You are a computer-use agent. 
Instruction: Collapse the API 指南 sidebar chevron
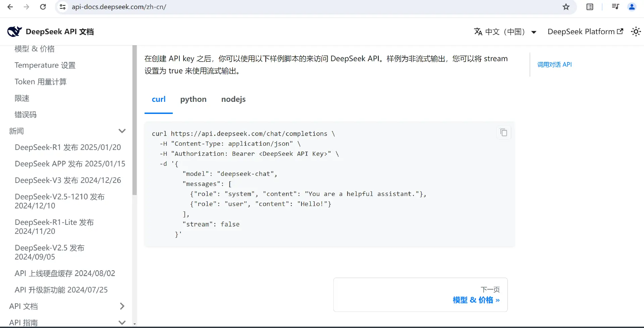coord(122,322)
